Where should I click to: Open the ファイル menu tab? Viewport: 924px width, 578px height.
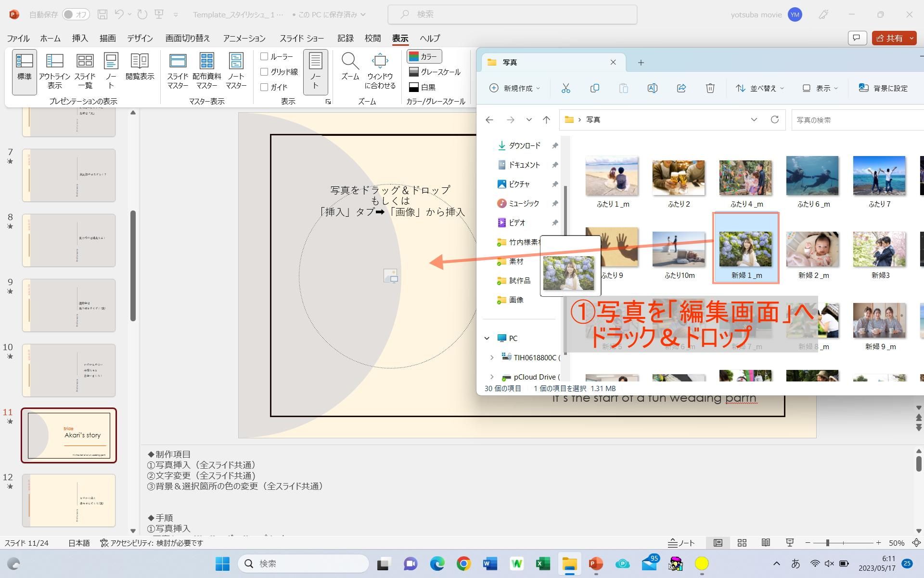pyautogui.click(x=18, y=38)
